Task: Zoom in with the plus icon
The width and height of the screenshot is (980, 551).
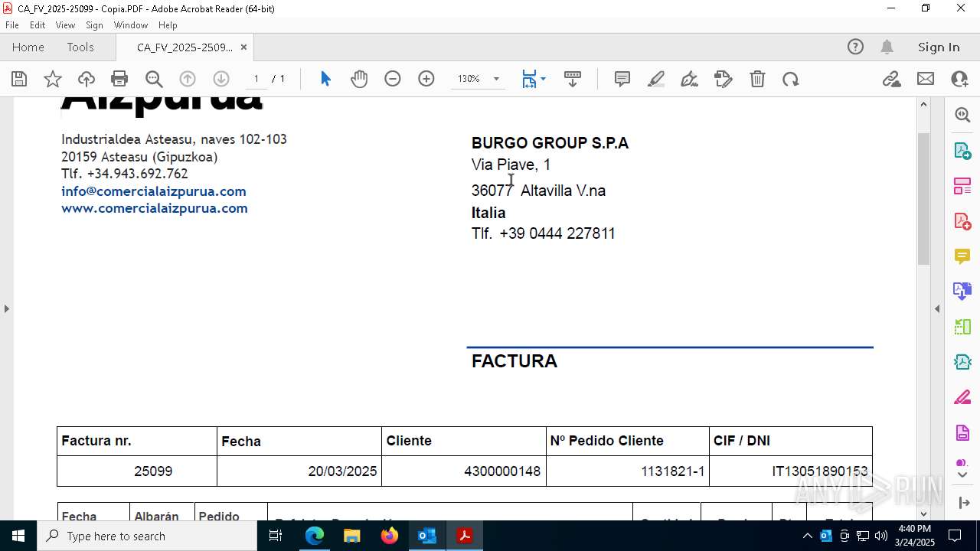Action: [426, 79]
